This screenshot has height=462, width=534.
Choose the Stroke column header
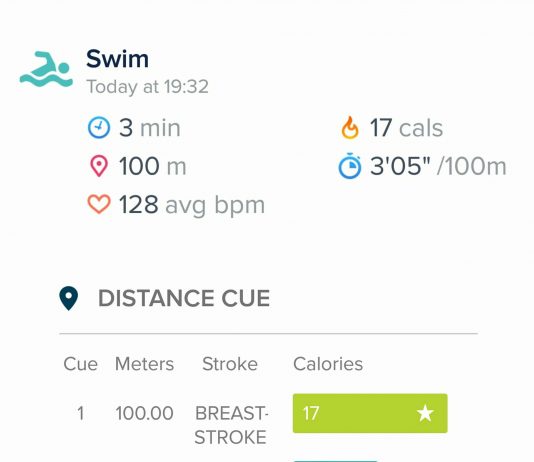click(x=230, y=364)
